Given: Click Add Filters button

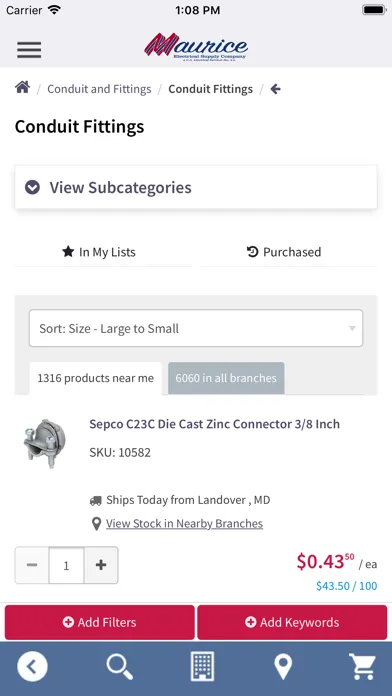Looking at the screenshot, I should coord(99,622).
